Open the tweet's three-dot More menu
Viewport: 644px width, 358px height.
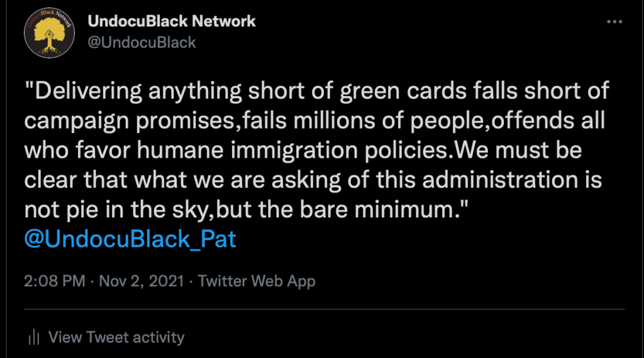pos(614,22)
